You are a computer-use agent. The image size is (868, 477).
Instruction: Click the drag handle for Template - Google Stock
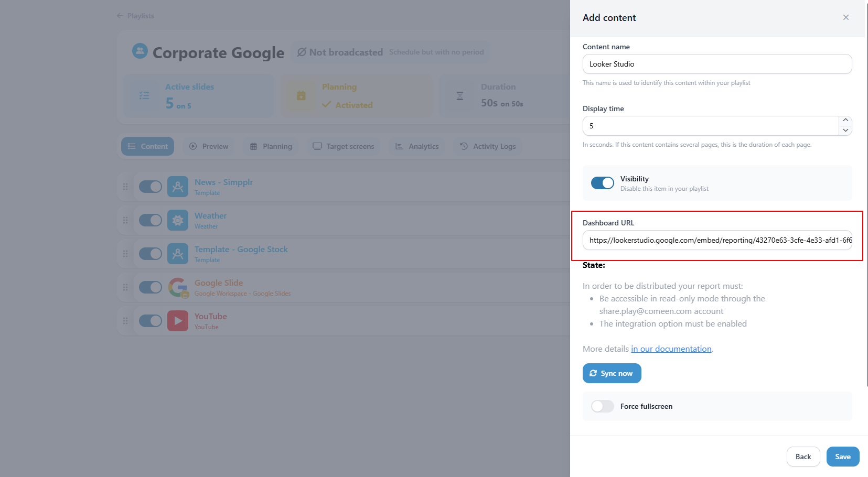pyautogui.click(x=125, y=254)
